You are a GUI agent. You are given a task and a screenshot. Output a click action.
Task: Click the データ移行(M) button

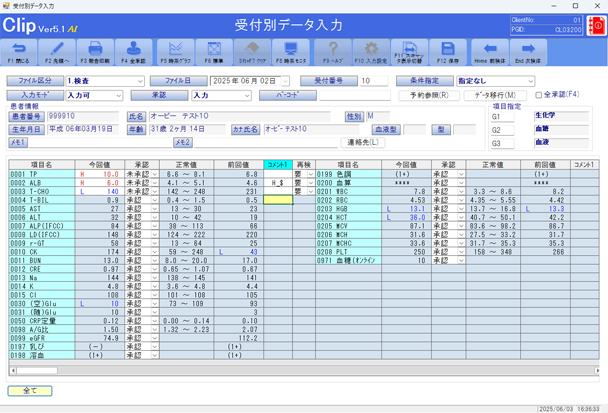click(x=497, y=96)
